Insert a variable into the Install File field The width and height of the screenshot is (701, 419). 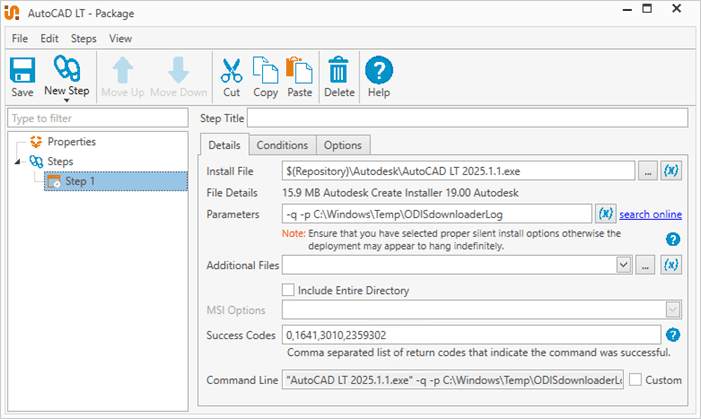click(x=671, y=171)
